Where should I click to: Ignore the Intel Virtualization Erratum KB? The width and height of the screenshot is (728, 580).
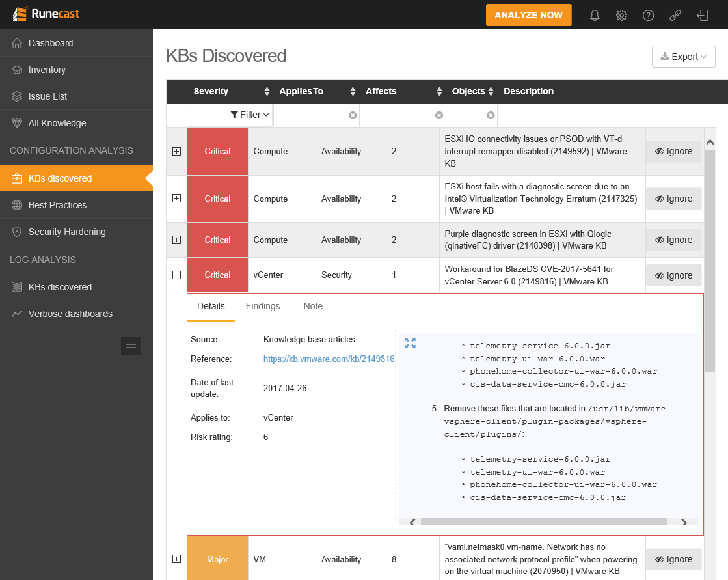tap(674, 199)
